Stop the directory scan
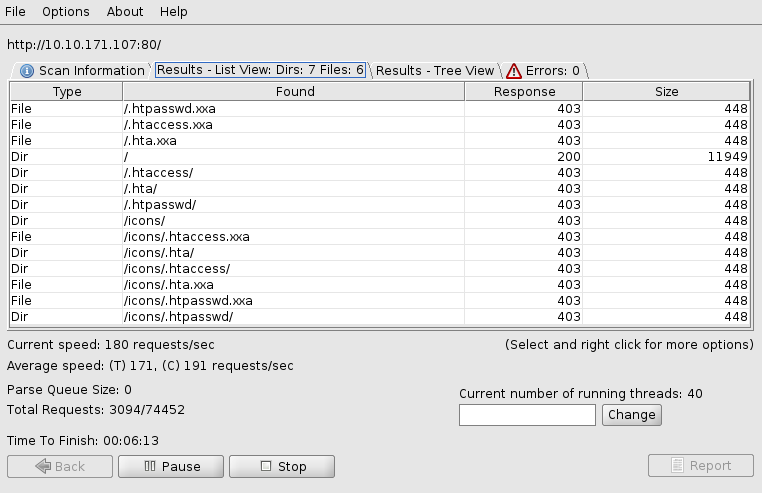 click(x=282, y=466)
